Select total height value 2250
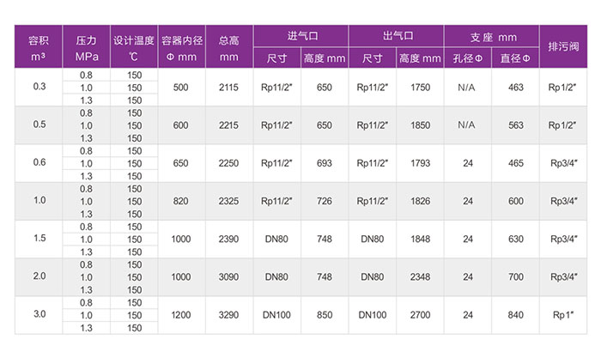Screen dimensions: 601x364 (x=229, y=163)
